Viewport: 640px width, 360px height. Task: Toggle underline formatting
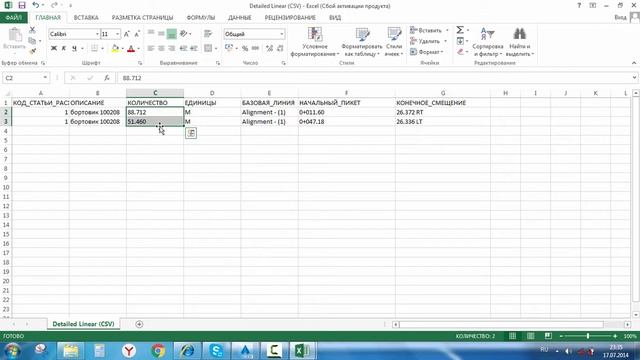pyautogui.click(x=74, y=48)
